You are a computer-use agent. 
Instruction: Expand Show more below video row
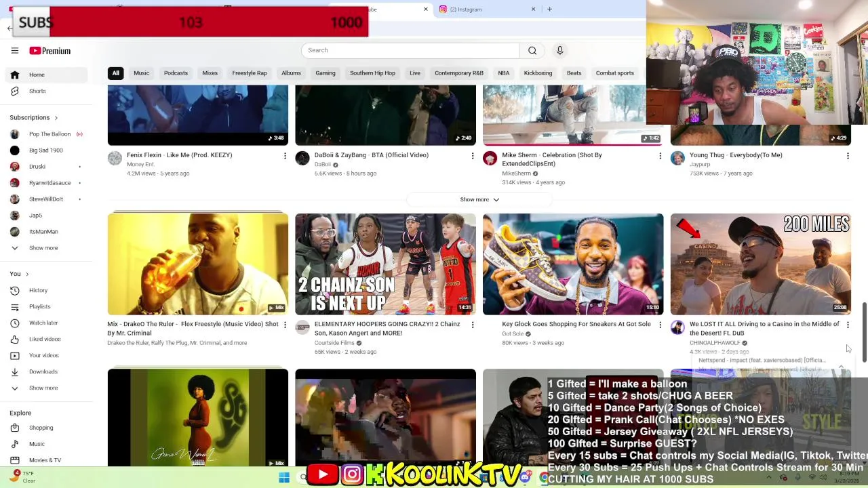click(x=479, y=199)
